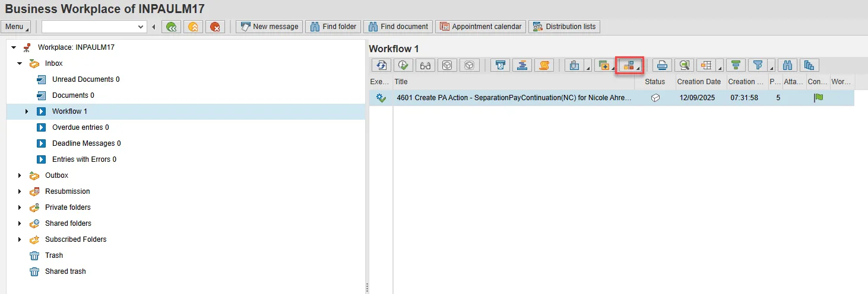Screen dimensions: 868x294
Task: Collapse the Inbox folder
Action: click(x=20, y=63)
